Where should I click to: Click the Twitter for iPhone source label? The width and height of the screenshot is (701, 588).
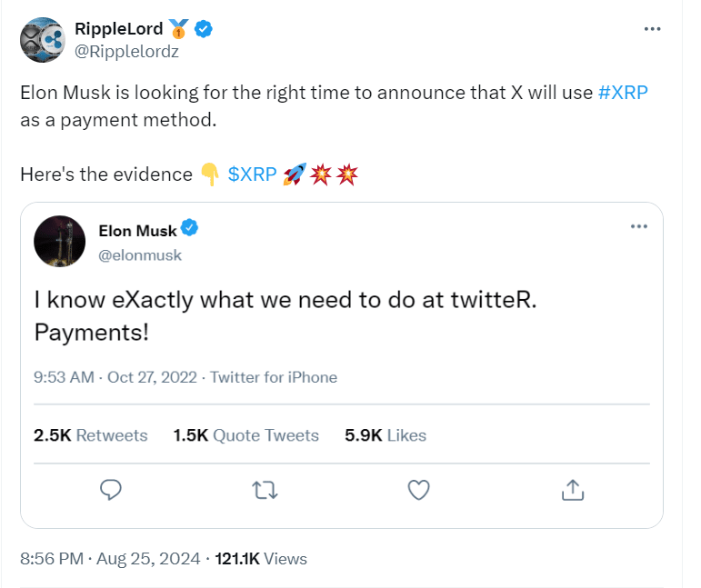pyautogui.click(x=274, y=377)
